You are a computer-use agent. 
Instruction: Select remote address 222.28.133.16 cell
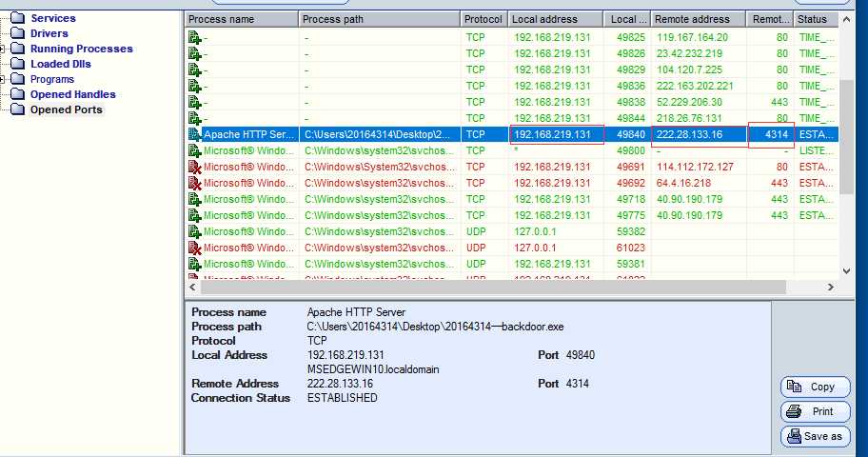tap(699, 134)
